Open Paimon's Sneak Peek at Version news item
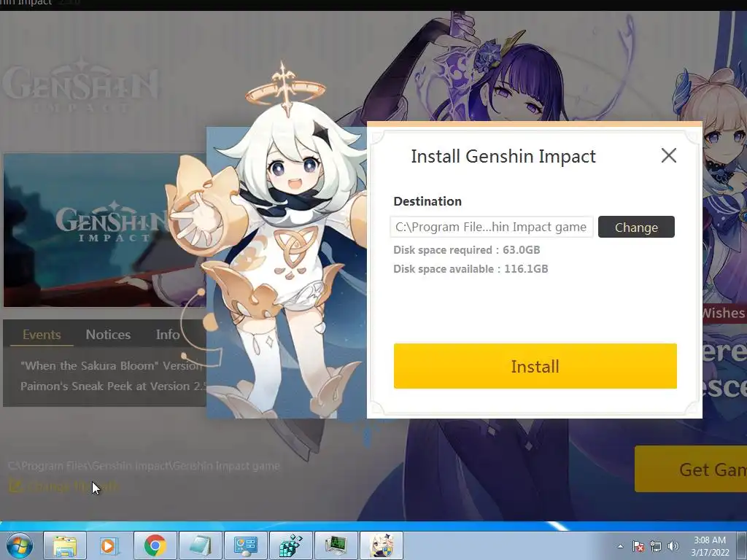747x560 pixels. (113, 386)
